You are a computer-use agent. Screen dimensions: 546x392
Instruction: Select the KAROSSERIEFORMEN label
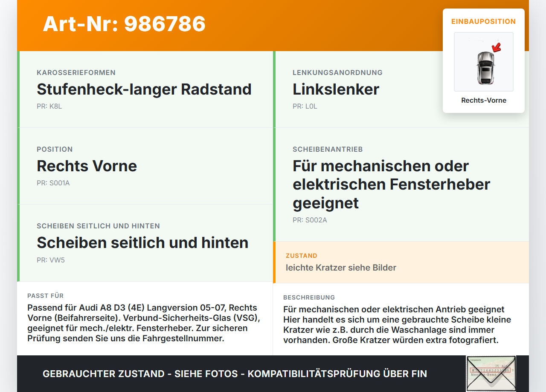[x=76, y=72]
